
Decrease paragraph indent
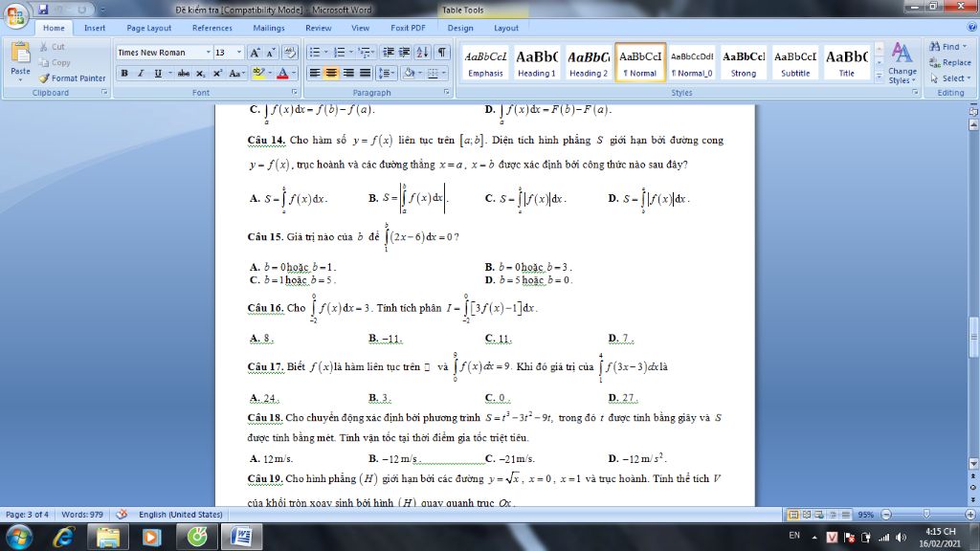tap(389, 53)
